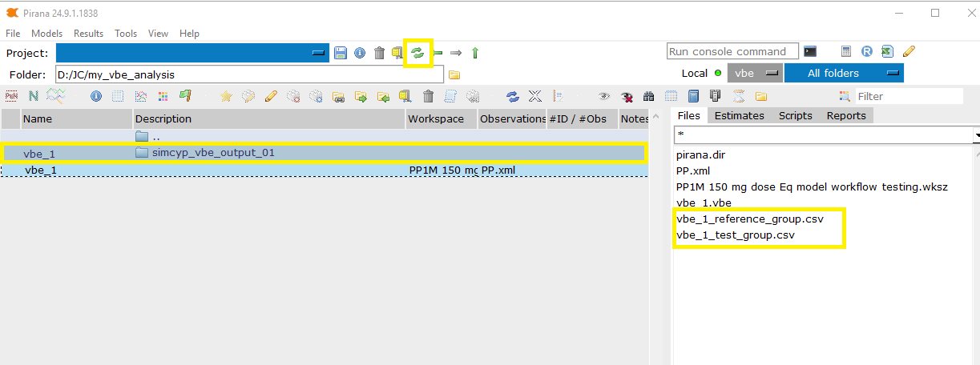Open terminal icon next to console command
Screen dimensions: 980x365
[810, 51]
